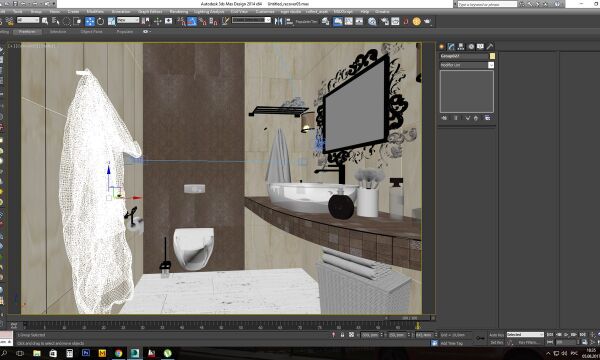Toggle Absolute/Offset transform mode
600x360 pixels.
tap(351, 335)
